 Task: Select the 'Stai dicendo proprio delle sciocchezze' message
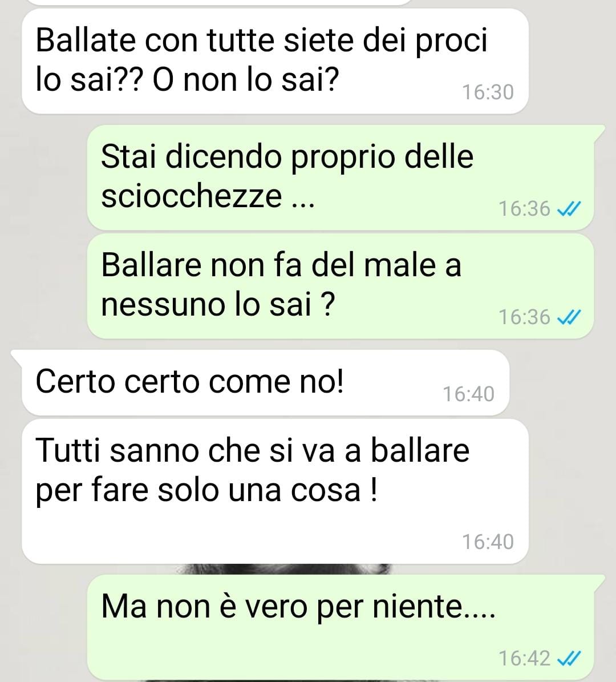[341, 177]
